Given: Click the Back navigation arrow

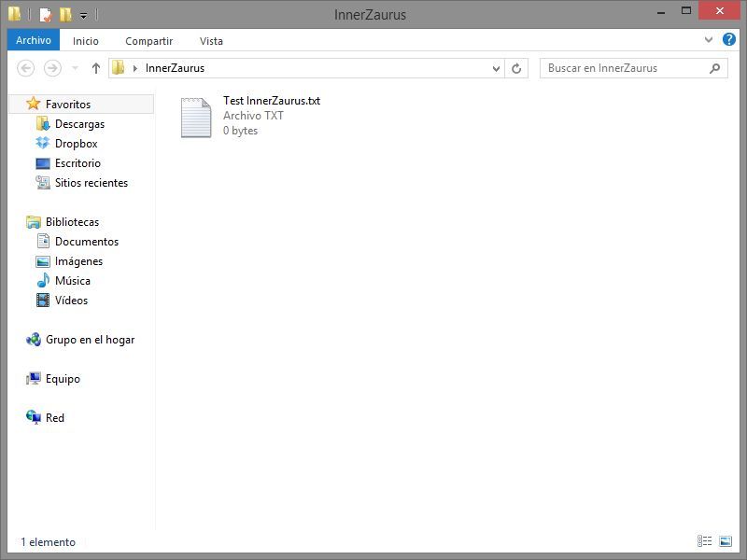Looking at the screenshot, I should [x=26, y=68].
